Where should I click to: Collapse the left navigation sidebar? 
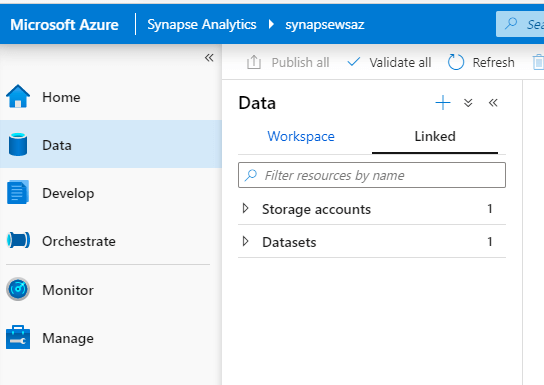(209, 58)
